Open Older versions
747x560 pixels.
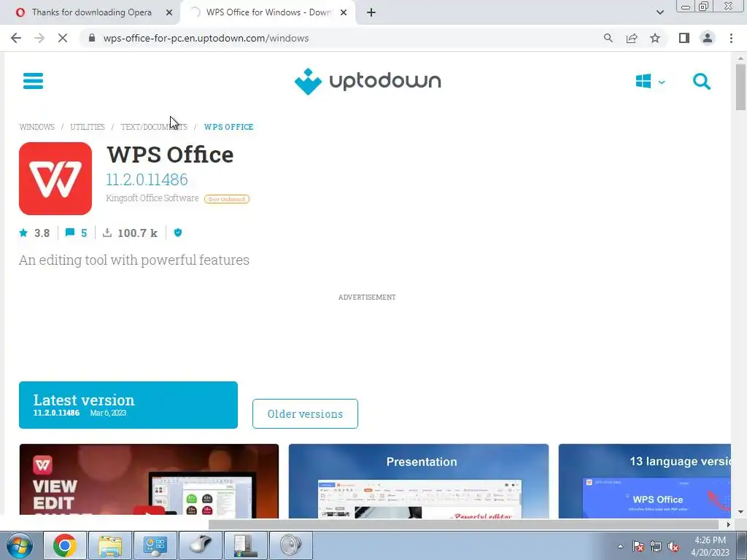(305, 414)
